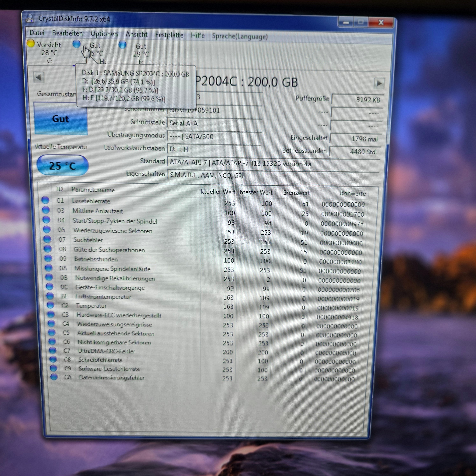Click status dot for Temperatur row
476x476 pixels.
point(50,305)
